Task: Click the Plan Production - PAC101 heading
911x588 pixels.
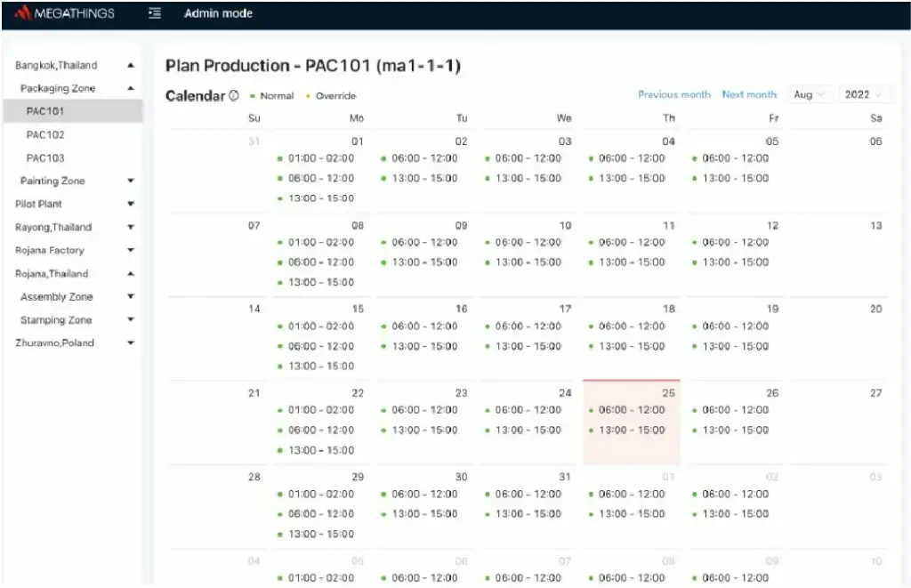Action: pos(312,65)
